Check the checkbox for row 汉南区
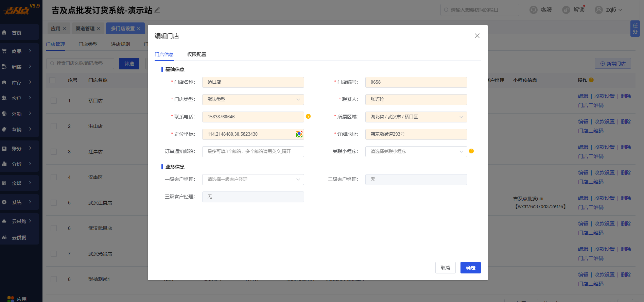 coord(54,177)
